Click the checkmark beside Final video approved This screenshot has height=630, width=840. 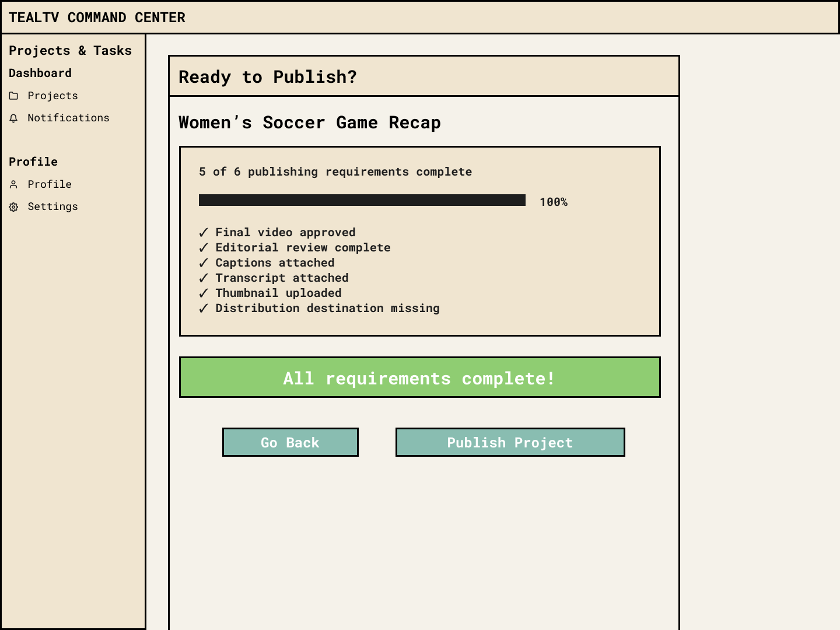tap(204, 232)
